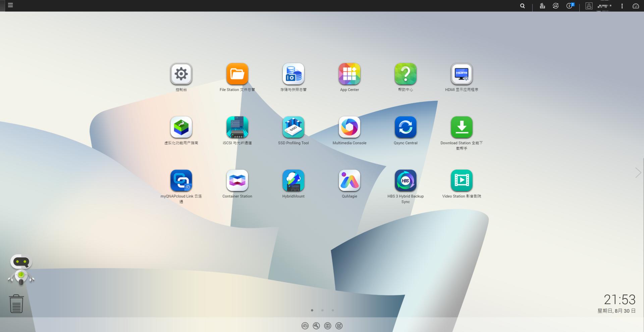Launch App Center
The width and height of the screenshot is (644, 332).
pos(350,74)
